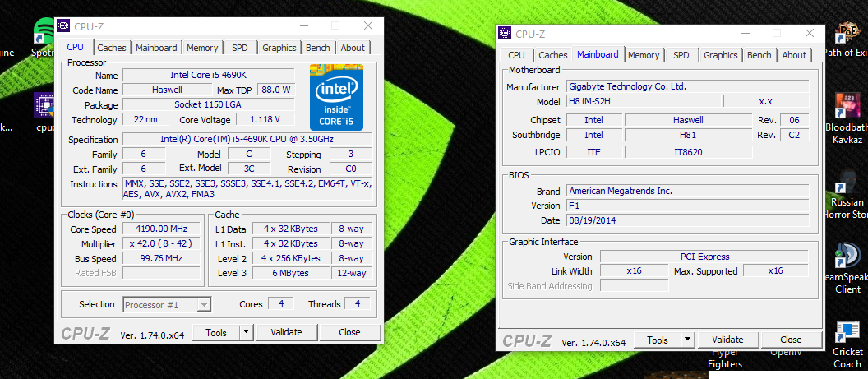Click the Core Speed value 4190.00 MHz
Image resolution: width=868 pixels, height=379 pixels.
click(x=161, y=229)
